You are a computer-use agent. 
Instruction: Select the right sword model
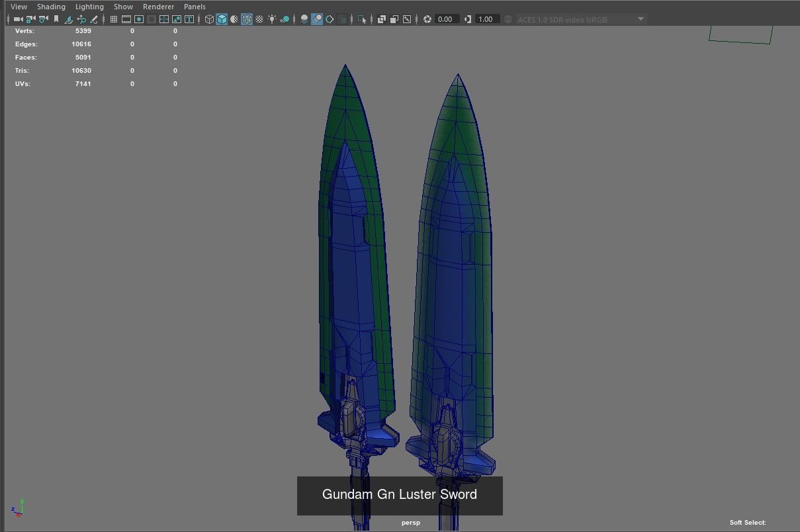[453, 278]
